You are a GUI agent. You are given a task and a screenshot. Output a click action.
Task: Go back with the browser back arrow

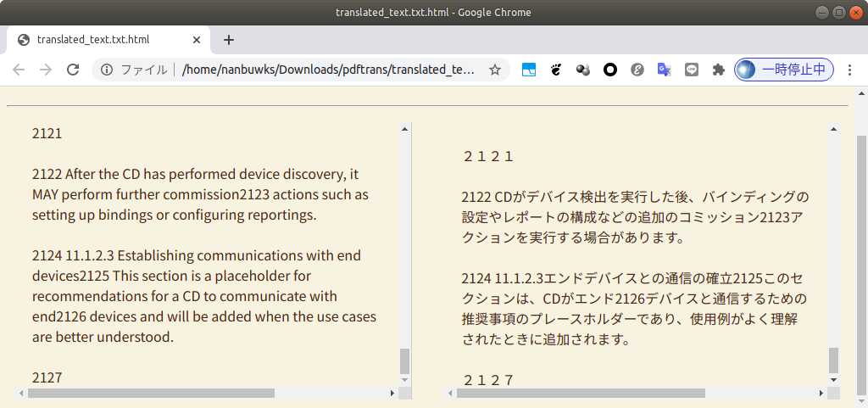(x=19, y=70)
